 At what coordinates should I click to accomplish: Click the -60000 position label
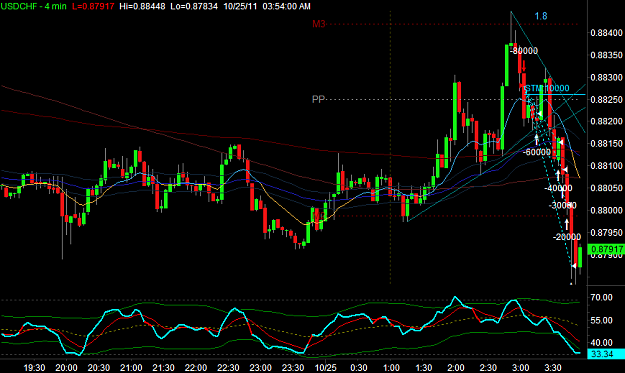[x=537, y=152]
